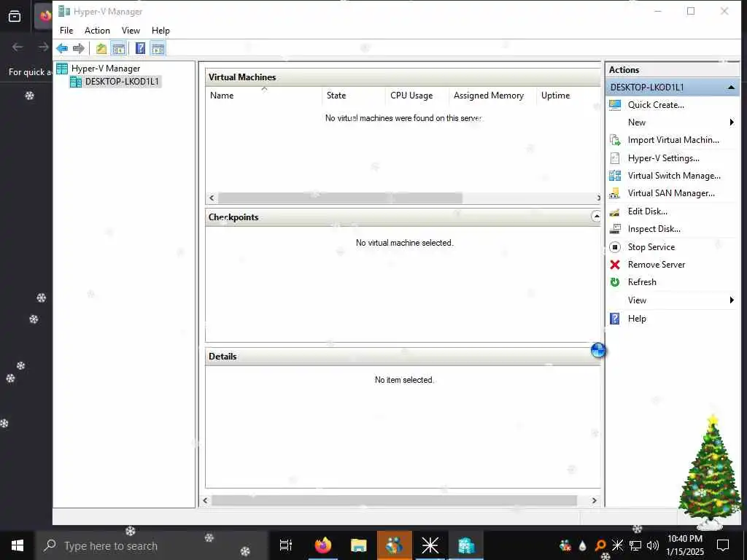Screen dimensions: 747x560
Task: Click the Virtual Machines horizontal scrollbar thumb
Action: click(x=340, y=198)
